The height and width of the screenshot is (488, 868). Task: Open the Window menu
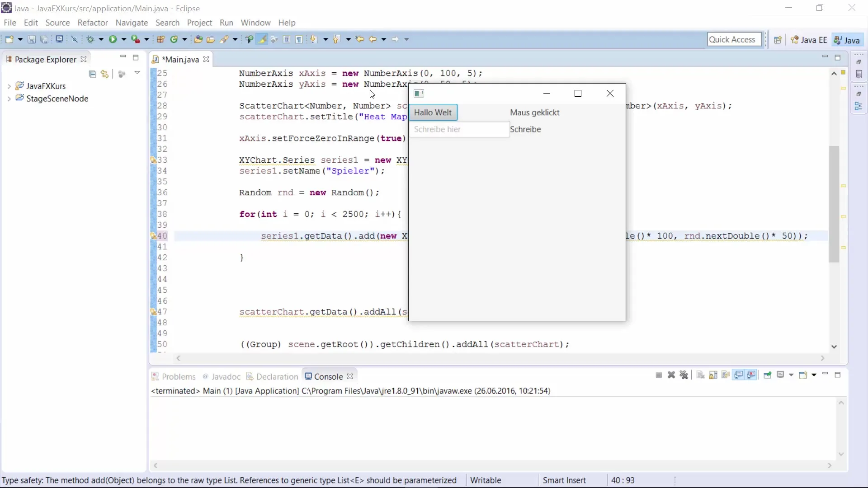pyautogui.click(x=255, y=23)
